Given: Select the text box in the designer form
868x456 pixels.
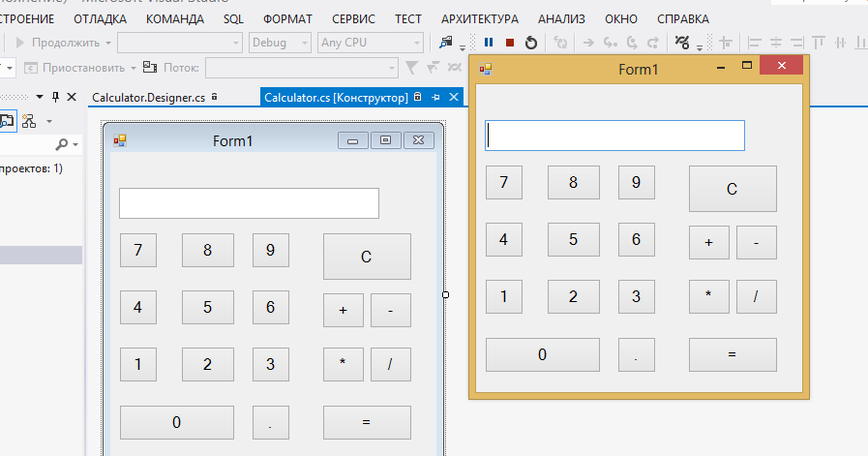Looking at the screenshot, I should [249, 202].
